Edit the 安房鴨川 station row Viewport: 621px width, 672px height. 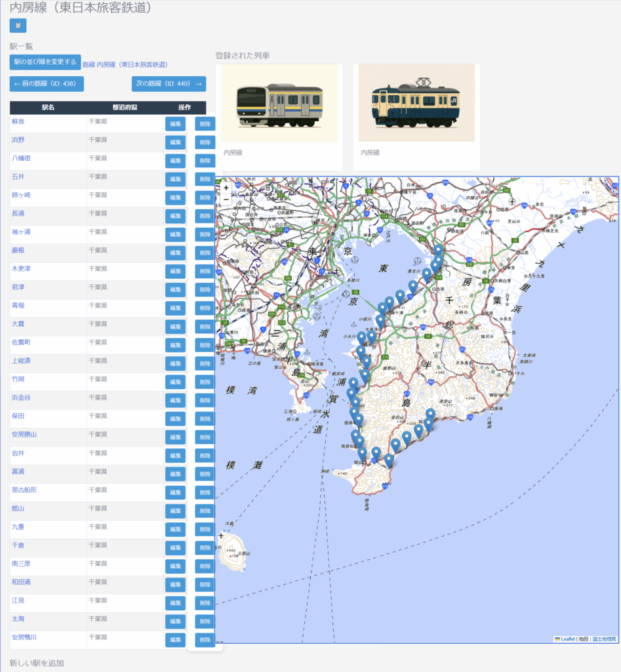(x=176, y=640)
